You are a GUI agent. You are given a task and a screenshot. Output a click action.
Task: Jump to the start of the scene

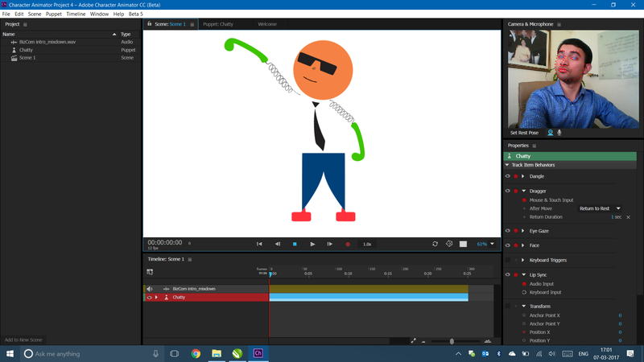pyautogui.click(x=259, y=244)
